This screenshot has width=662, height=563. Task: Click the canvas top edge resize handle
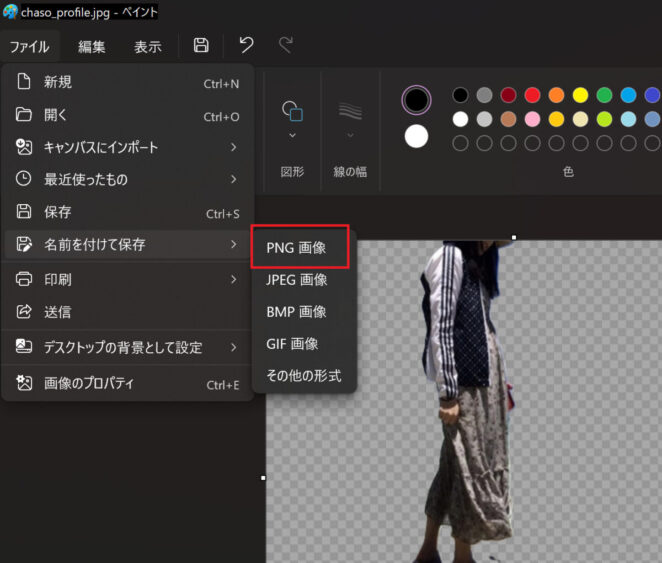[x=514, y=237]
